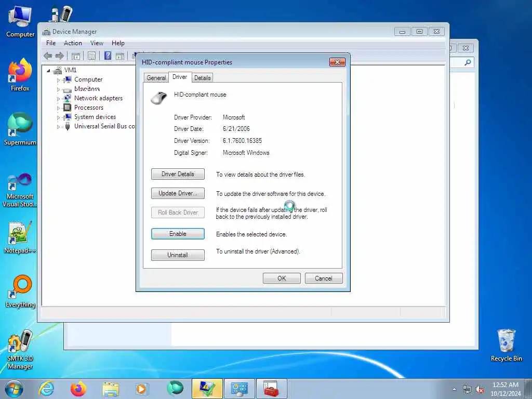Click the Driver Details button

click(x=178, y=174)
